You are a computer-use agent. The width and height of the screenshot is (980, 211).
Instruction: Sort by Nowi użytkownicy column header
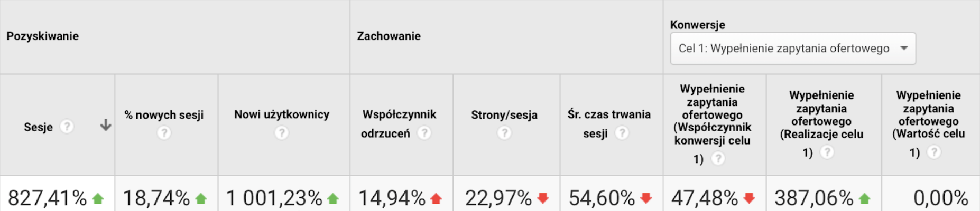(282, 114)
